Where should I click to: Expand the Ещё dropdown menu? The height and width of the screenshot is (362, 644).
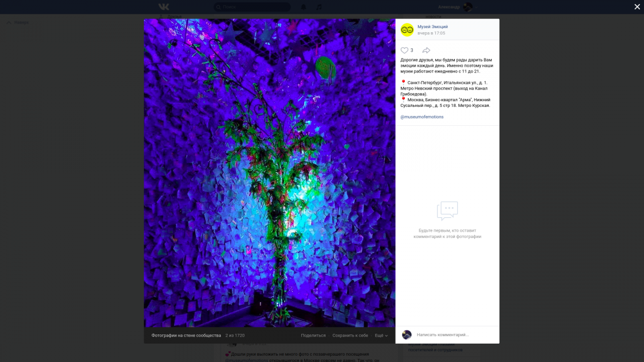coord(381,336)
